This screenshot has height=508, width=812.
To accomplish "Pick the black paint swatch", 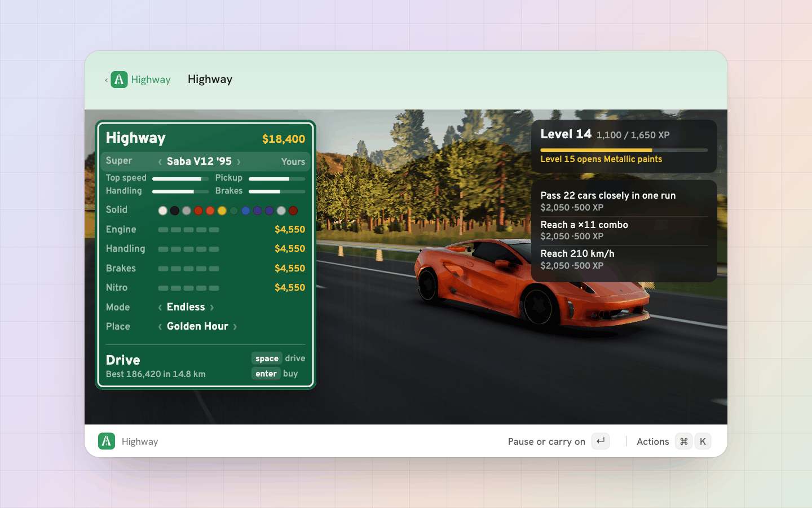I will coord(175,211).
